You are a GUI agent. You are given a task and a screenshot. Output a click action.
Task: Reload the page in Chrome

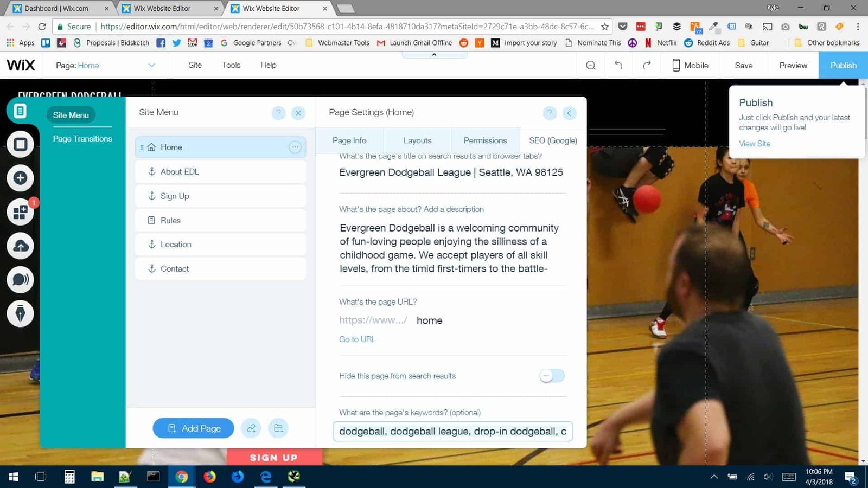42,27
